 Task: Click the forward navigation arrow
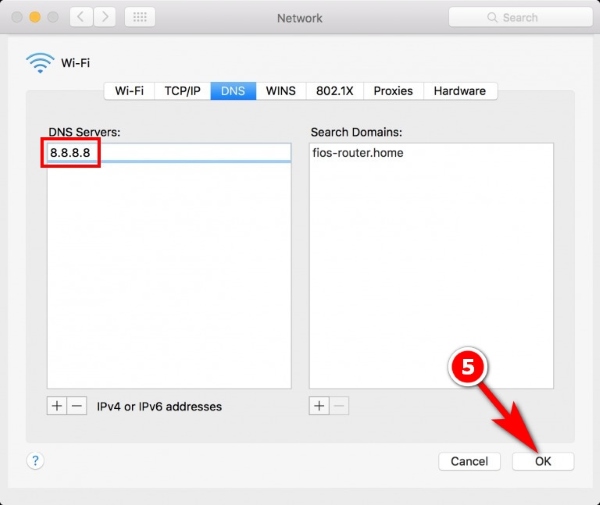[103, 17]
